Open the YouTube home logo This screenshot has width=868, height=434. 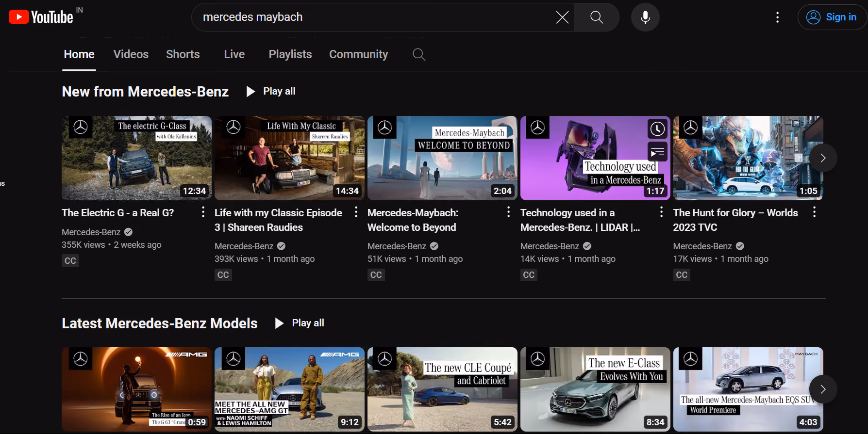click(x=41, y=17)
